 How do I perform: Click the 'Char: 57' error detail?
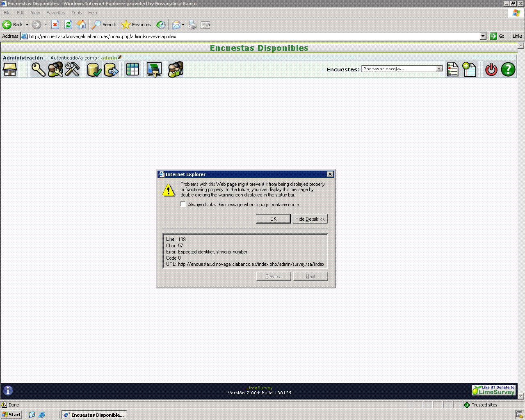175,246
